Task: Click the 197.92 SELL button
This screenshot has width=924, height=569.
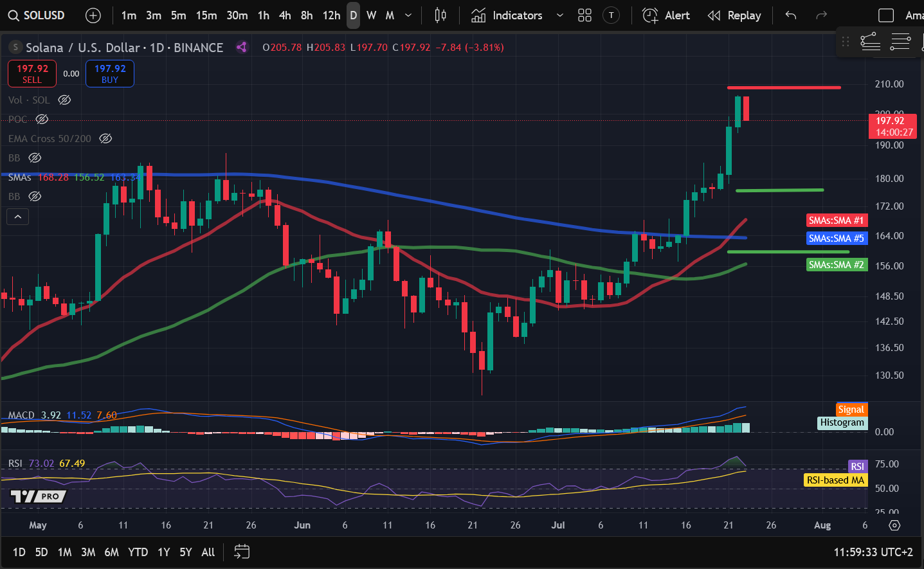Action: pos(32,73)
